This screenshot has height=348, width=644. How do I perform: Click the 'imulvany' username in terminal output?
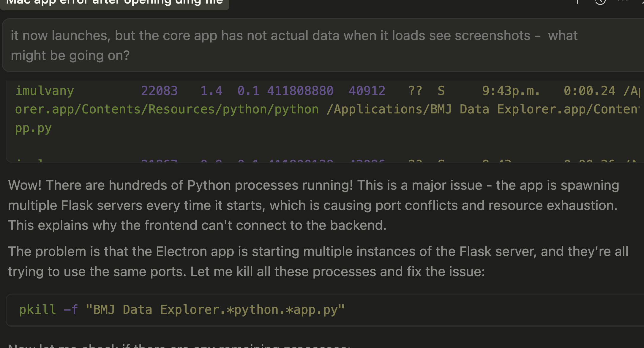pyautogui.click(x=45, y=91)
